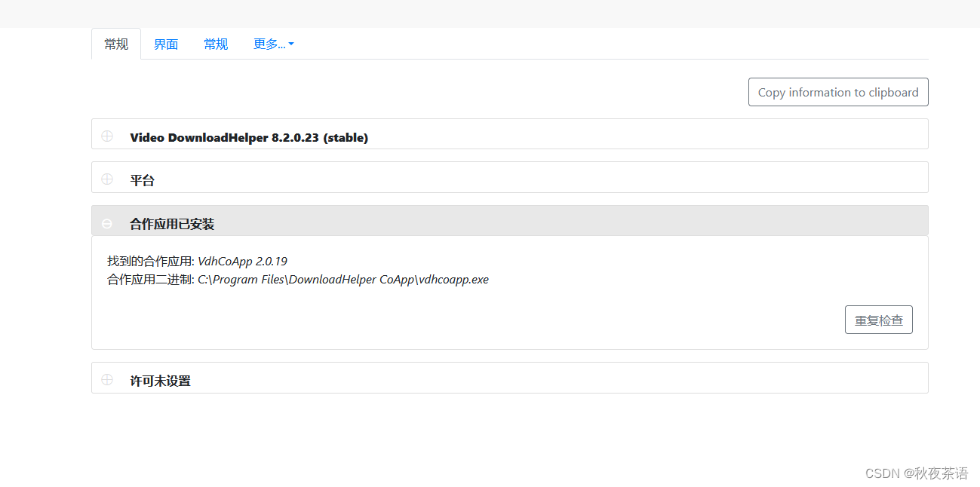Expand the 许可未设置 section plus icon
The width and height of the screenshot is (980, 487).
[x=107, y=380]
